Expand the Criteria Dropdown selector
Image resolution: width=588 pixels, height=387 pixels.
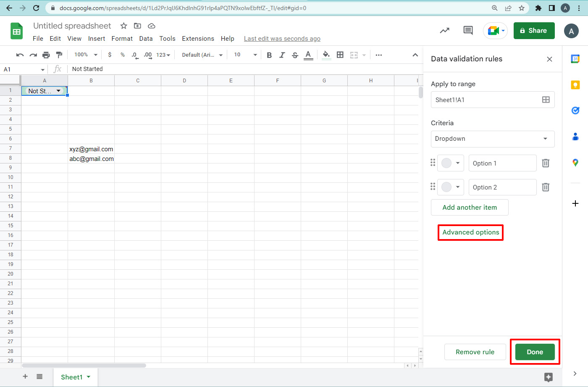(x=492, y=139)
